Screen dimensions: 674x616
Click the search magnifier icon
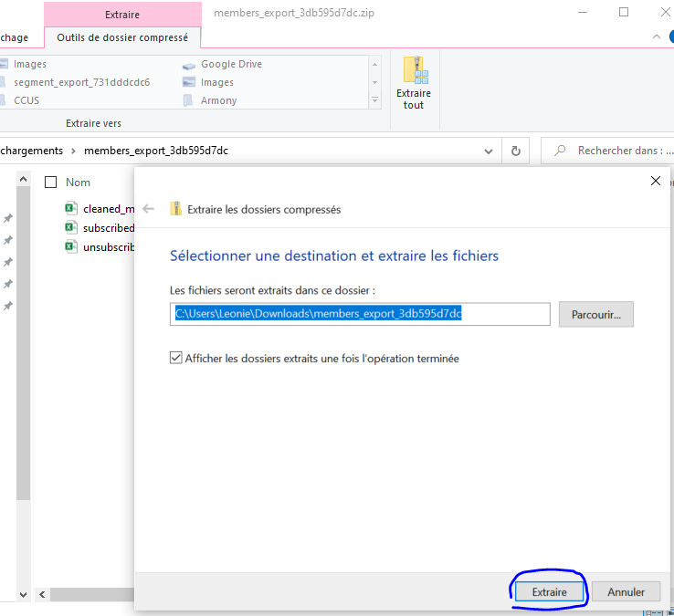[x=560, y=151]
